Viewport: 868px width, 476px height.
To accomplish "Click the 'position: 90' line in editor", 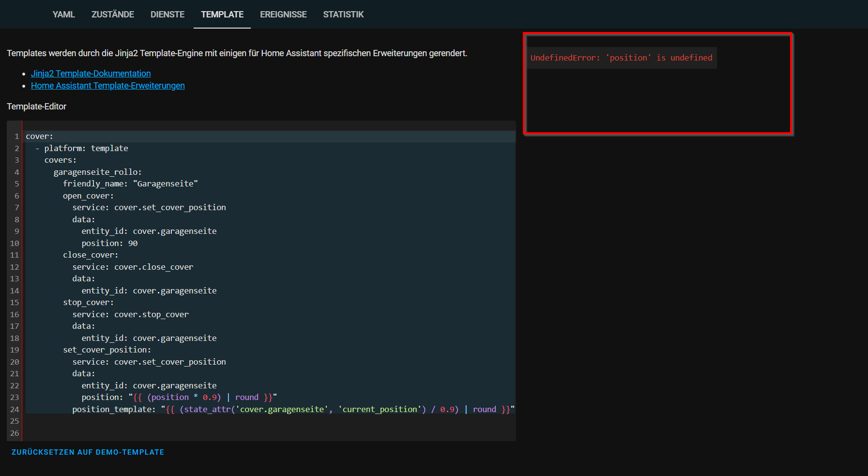I will [x=109, y=244].
